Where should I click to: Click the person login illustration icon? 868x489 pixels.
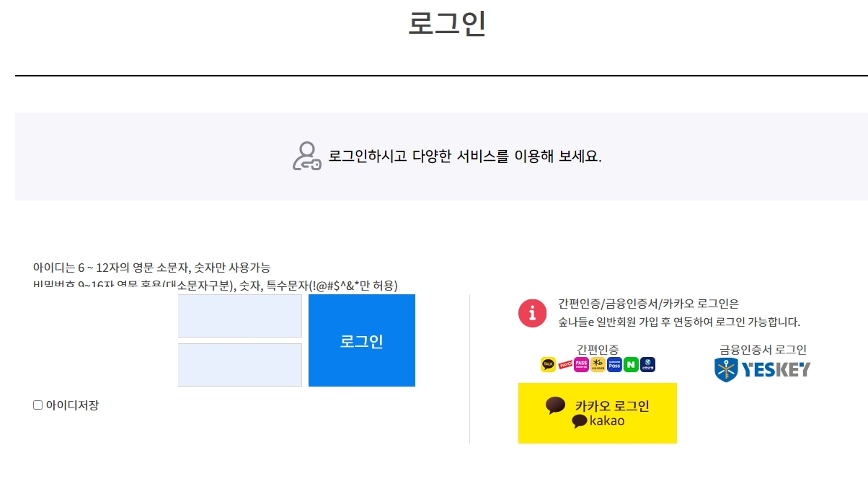[306, 156]
